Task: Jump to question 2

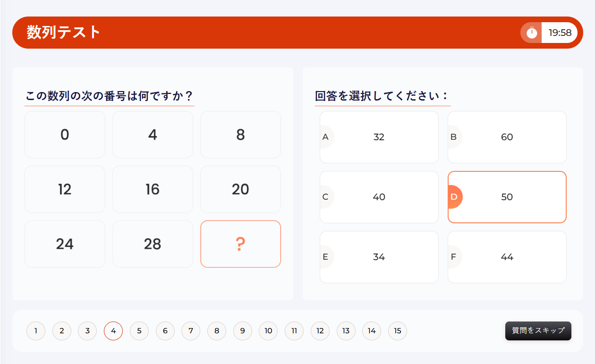Action: 62,331
